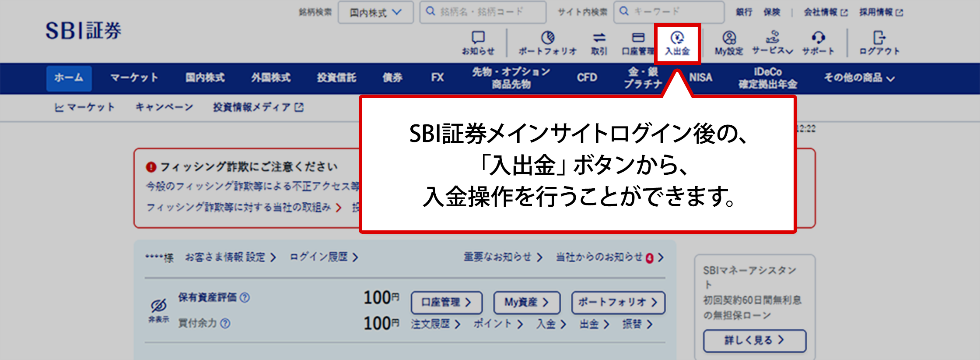The height and width of the screenshot is (360, 980).
Task: Click the ログアウト logout icon
Action: [x=879, y=43]
